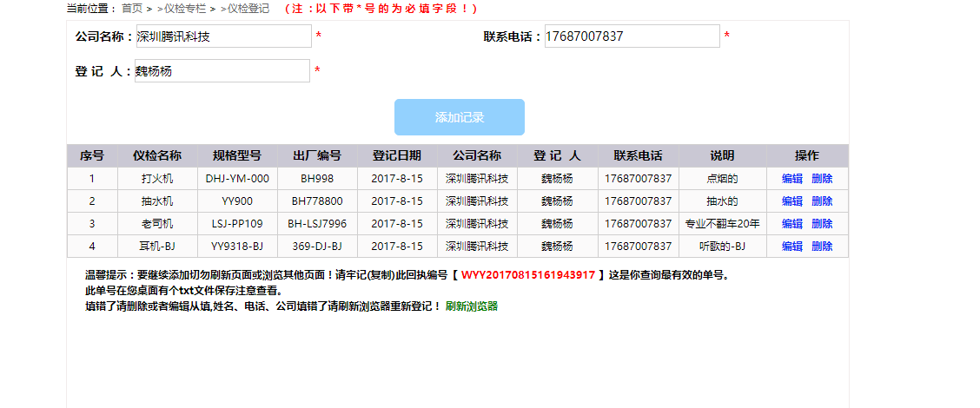This screenshot has height=408, width=980.
Task: Focus the 登记人 input field
Action: click(222, 70)
